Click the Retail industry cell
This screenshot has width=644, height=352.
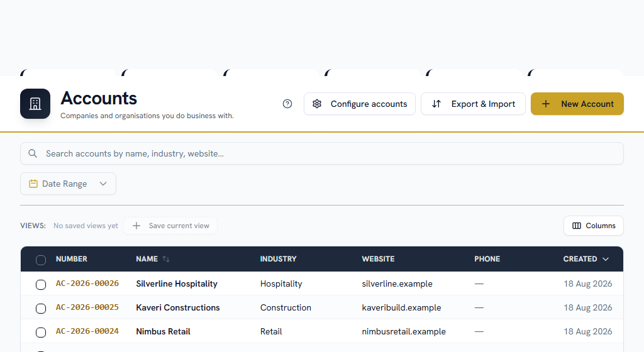[271, 331]
